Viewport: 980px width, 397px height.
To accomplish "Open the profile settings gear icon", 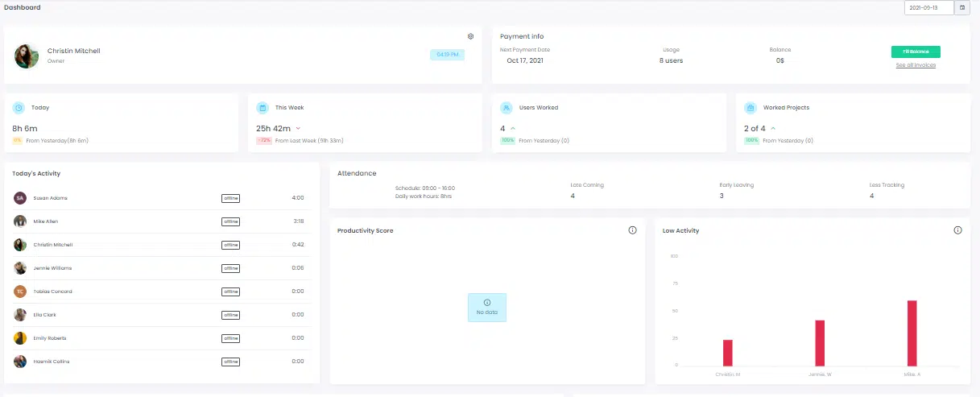I will click(470, 36).
